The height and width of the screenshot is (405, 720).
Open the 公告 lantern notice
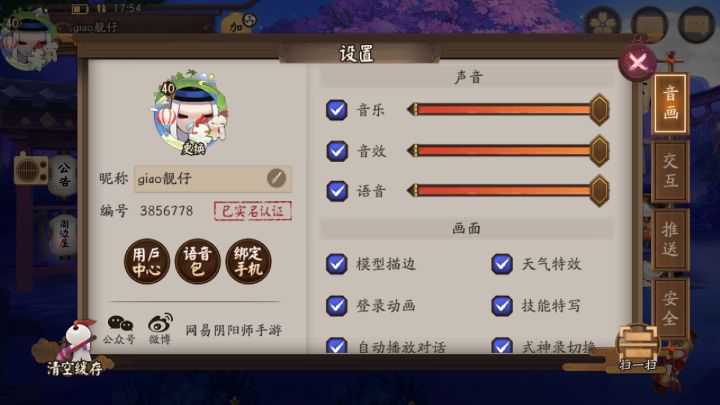coord(63,174)
